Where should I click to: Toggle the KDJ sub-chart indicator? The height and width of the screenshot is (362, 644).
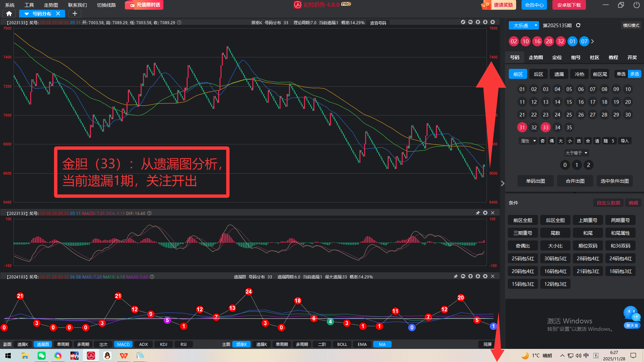coord(163,344)
